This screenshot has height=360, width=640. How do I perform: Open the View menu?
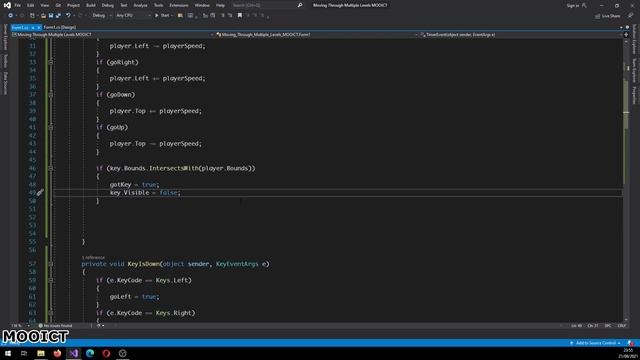pos(44,5)
